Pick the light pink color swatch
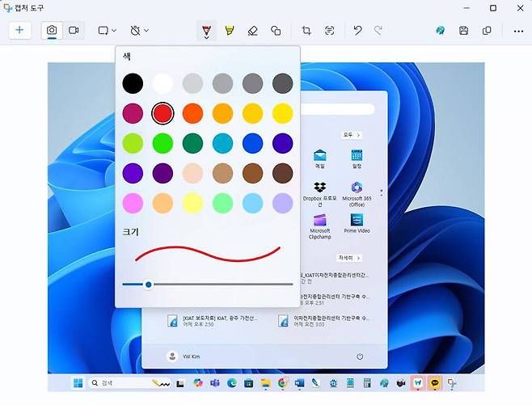 click(x=133, y=203)
